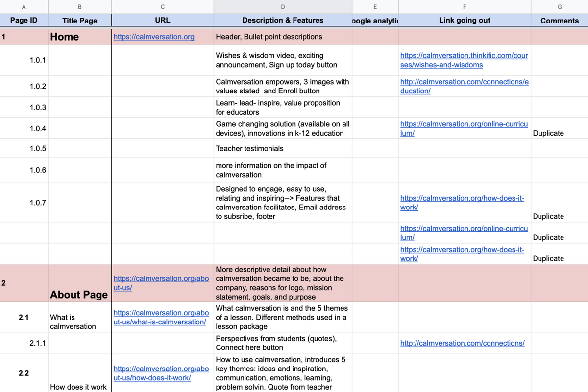The height and width of the screenshot is (392, 588).
Task: Select column D by its letter header
Action: [x=283, y=7]
